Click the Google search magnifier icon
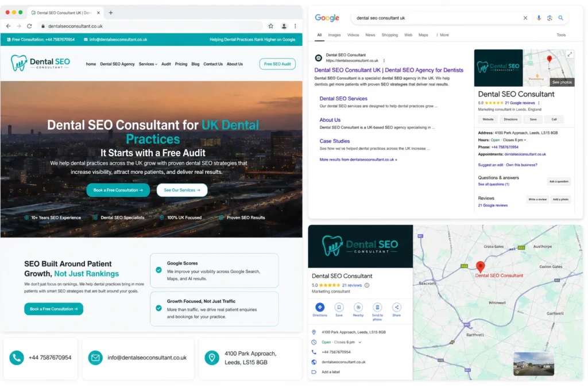The height and width of the screenshot is (392, 588). tap(560, 18)
